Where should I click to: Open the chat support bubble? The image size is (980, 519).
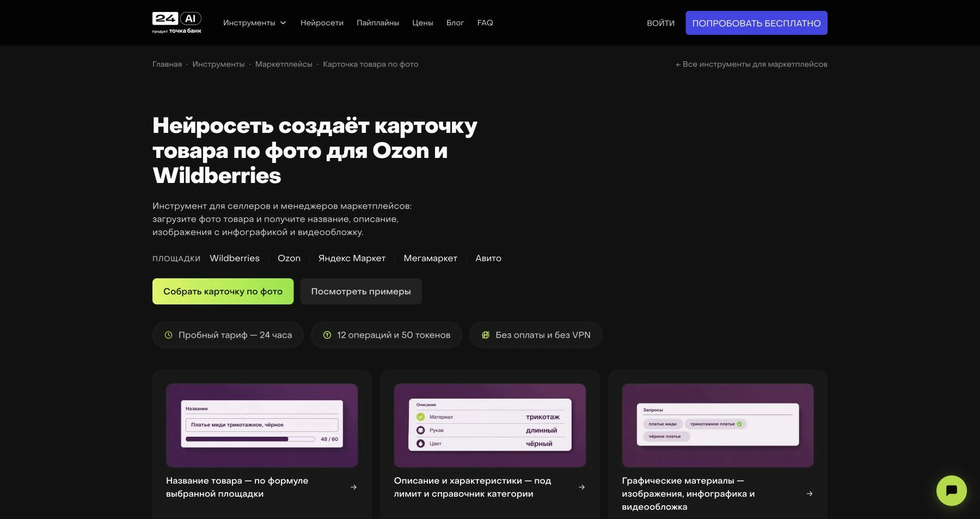pyautogui.click(x=951, y=491)
